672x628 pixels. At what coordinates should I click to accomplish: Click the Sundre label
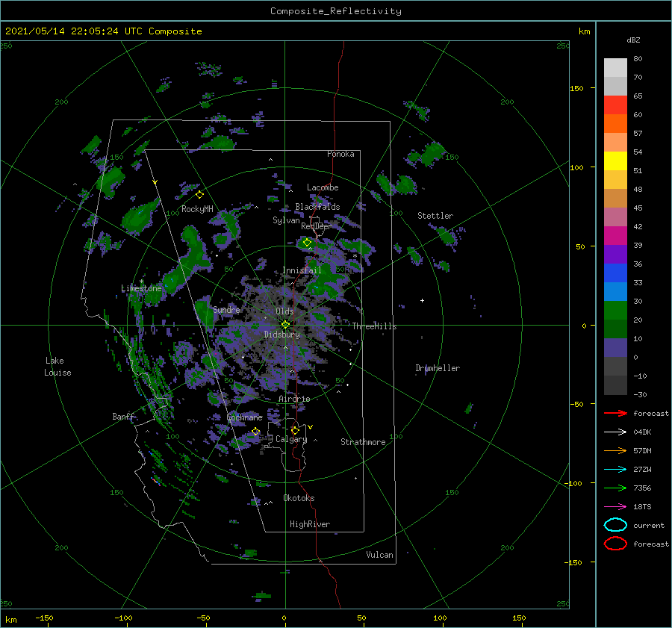[x=226, y=309]
